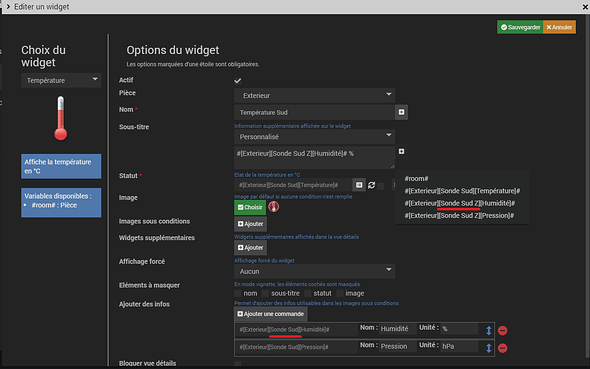The height and width of the screenshot is (369, 590).
Task: Click Ajouter une commande button
Action: click(270, 314)
